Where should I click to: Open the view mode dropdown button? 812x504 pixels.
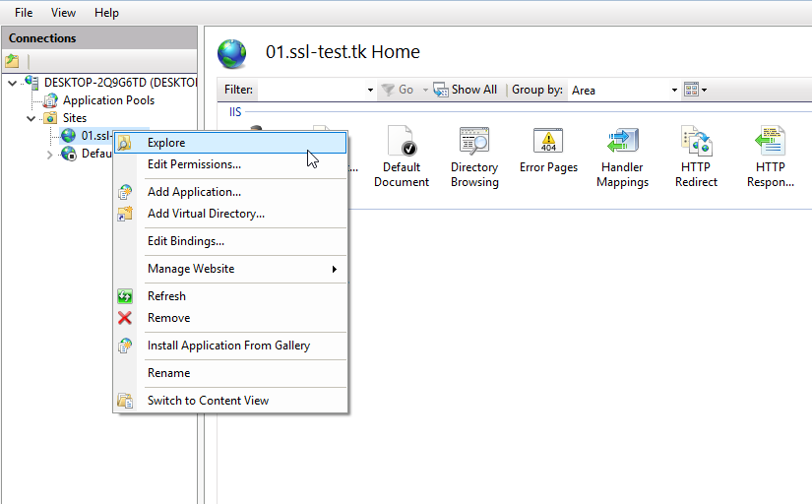[x=695, y=90]
